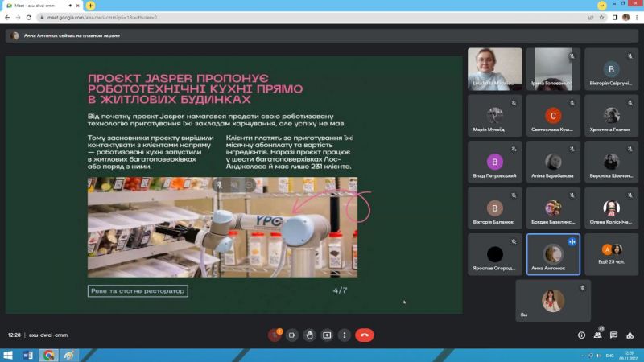Click the 'Реве та стогне ресторатор' button on slide
Viewport: 644px width, 362px height.
click(138, 291)
